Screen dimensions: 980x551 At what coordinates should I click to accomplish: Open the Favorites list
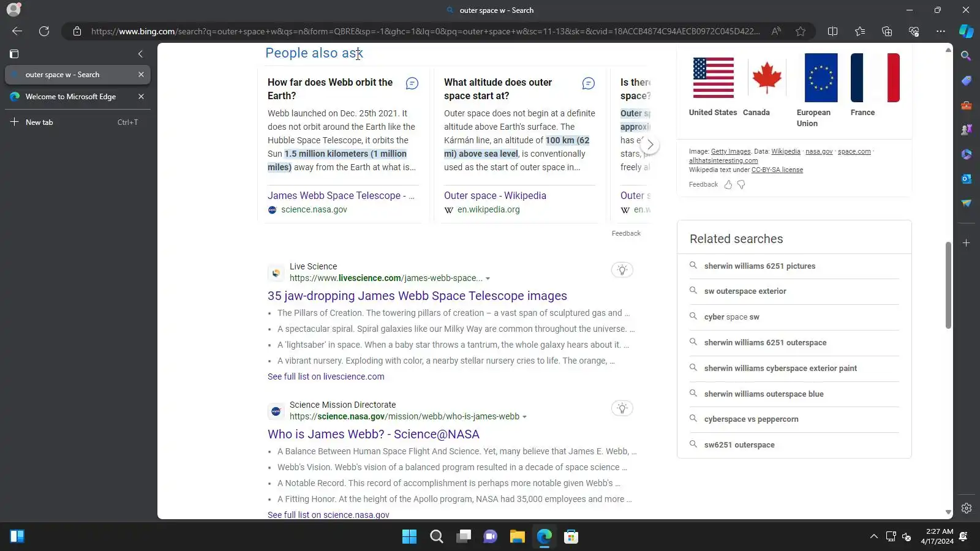click(860, 31)
